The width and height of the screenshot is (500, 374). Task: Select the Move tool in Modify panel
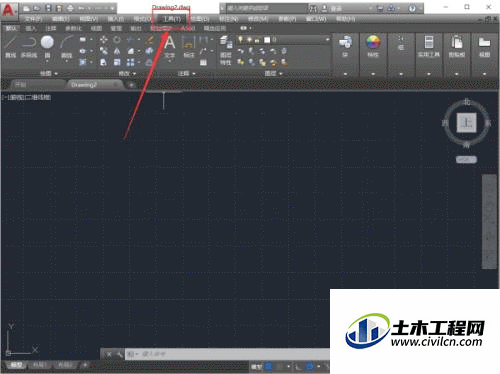[104, 40]
